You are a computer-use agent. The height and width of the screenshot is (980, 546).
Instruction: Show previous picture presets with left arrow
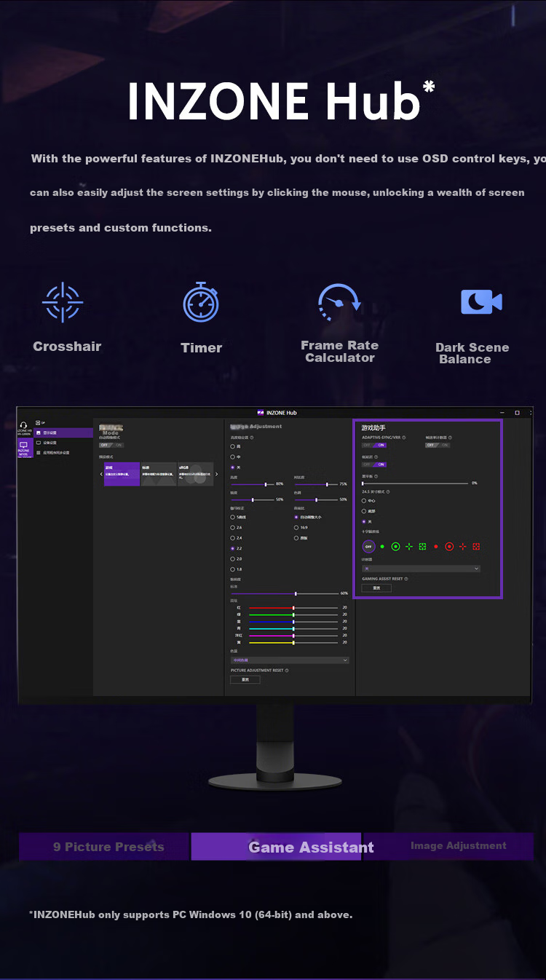(x=101, y=474)
